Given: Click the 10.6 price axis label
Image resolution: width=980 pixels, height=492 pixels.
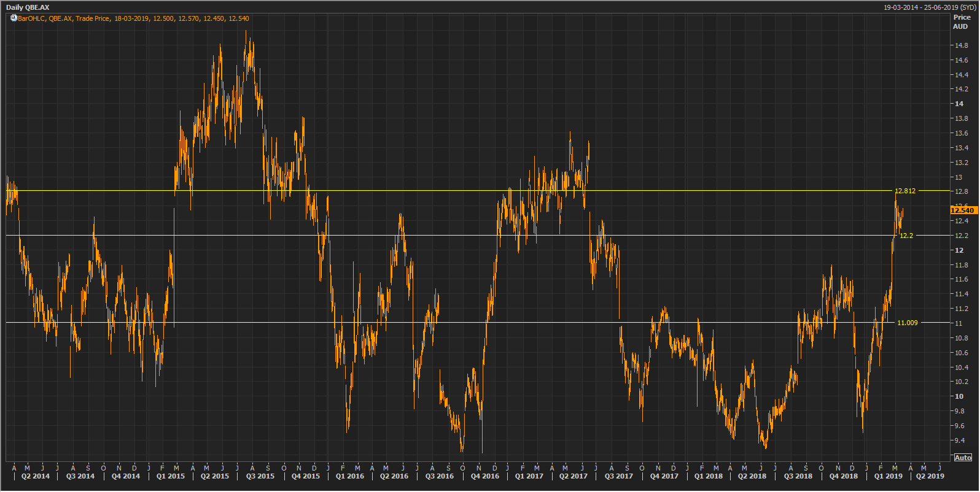Looking at the screenshot, I should (x=962, y=353).
